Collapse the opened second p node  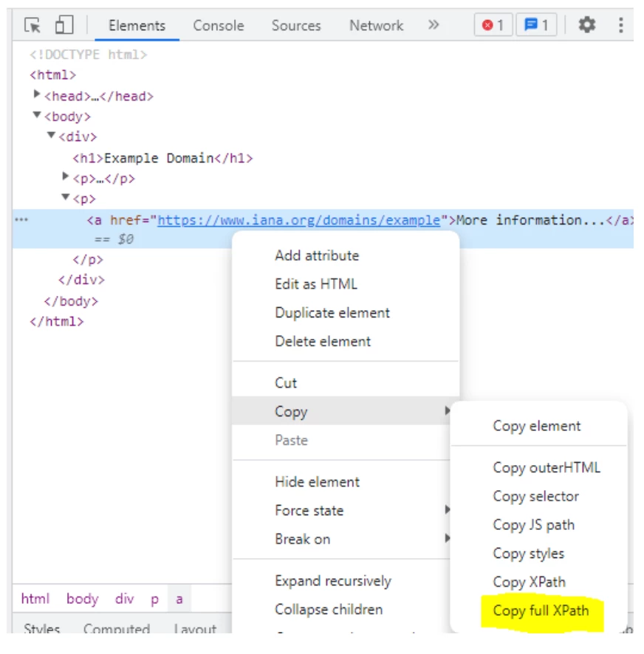tap(65, 196)
